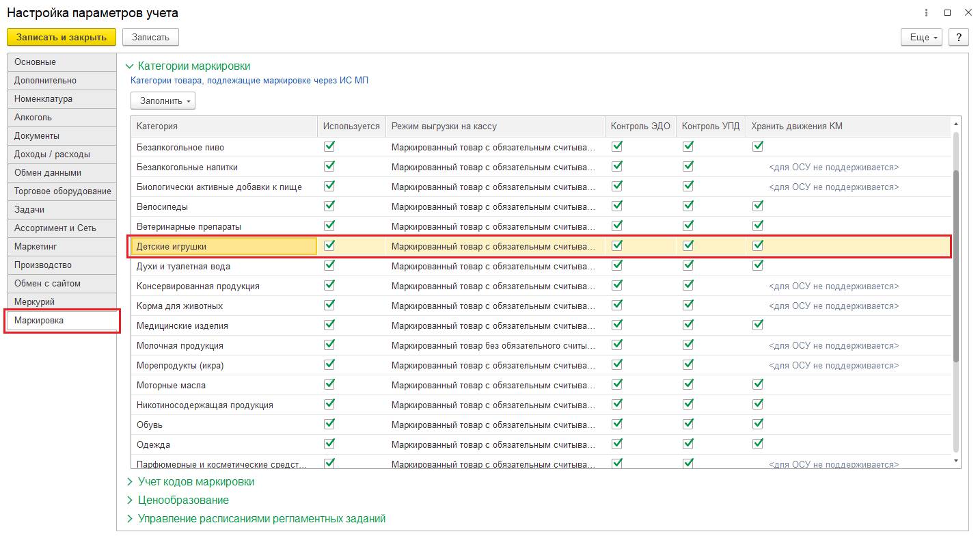Image resolution: width=980 pixels, height=536 pixels.
Task: Maximize the settings window
Action: [x=947, y=12]
